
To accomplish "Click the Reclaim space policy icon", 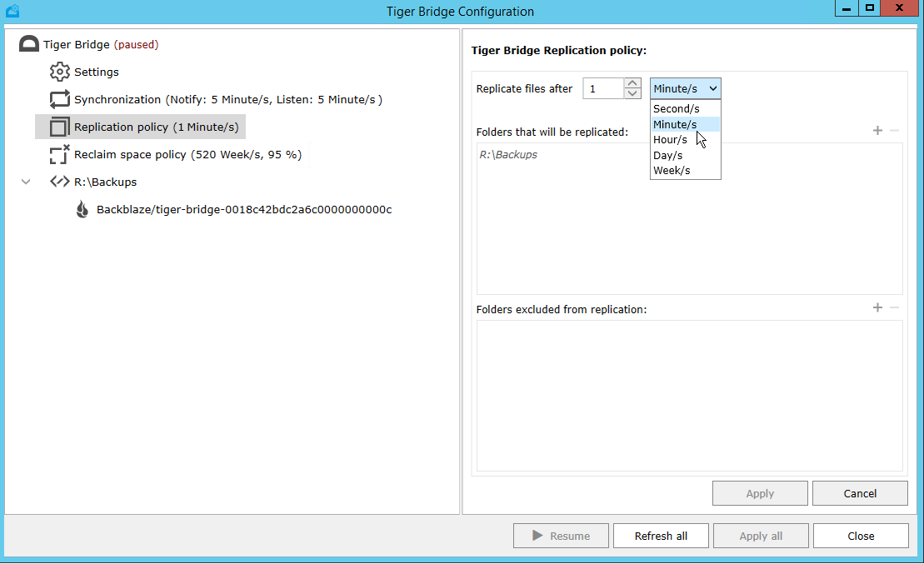I will 59,154.
